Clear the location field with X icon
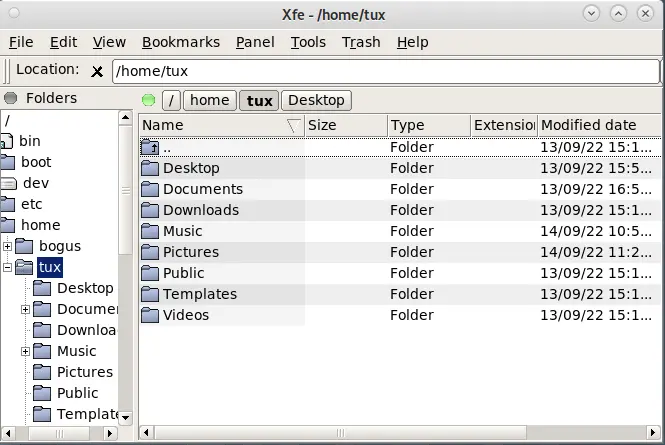 pyautogui.click(x=97, y=71)
